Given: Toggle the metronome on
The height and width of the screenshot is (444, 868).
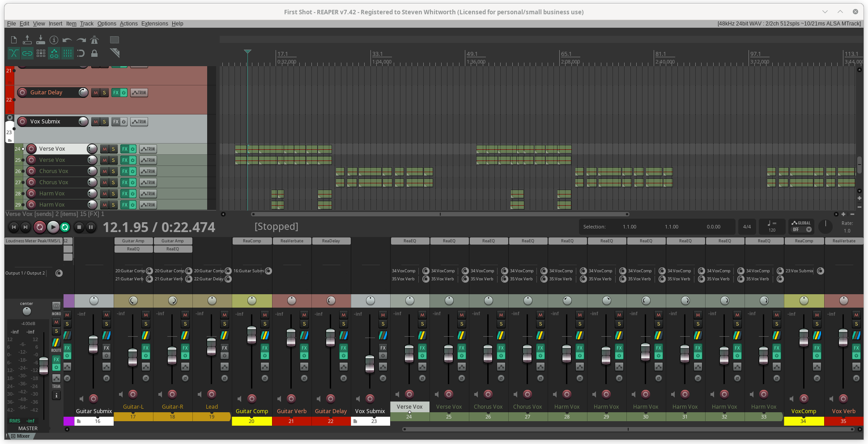Looking at the screenshot, I should click(x=94, y=40).
